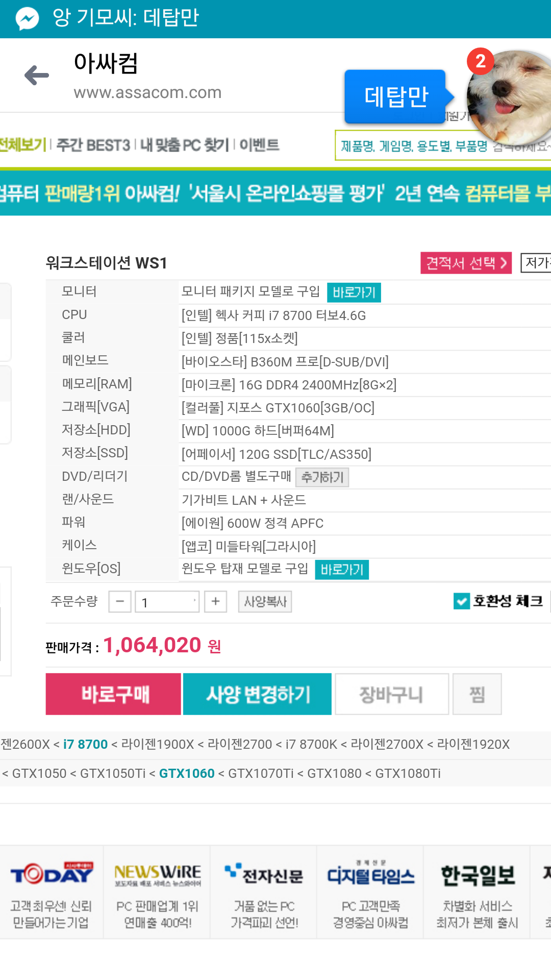551x980 pixels.
Task: Click the 사양 변경하기 button
Action: click(257, 694)
